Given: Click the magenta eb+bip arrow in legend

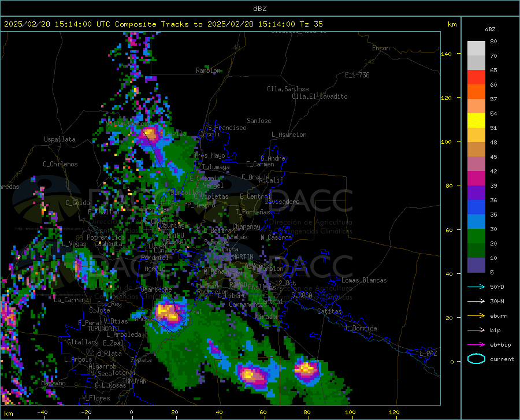Looking at the screenshot, I should (x=476, y=345).
